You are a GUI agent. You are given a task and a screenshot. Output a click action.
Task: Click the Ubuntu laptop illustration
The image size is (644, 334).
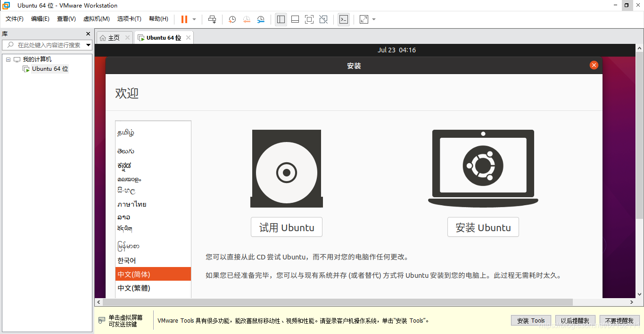pos(483,168)
